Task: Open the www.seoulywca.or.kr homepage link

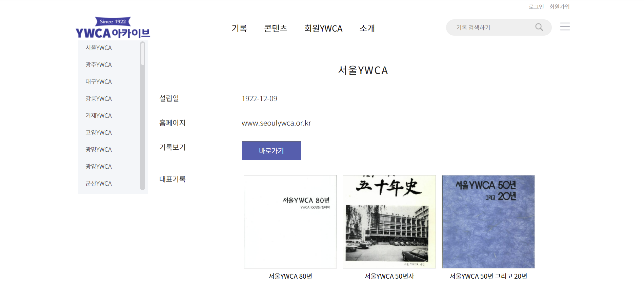Action: point(276,123)
